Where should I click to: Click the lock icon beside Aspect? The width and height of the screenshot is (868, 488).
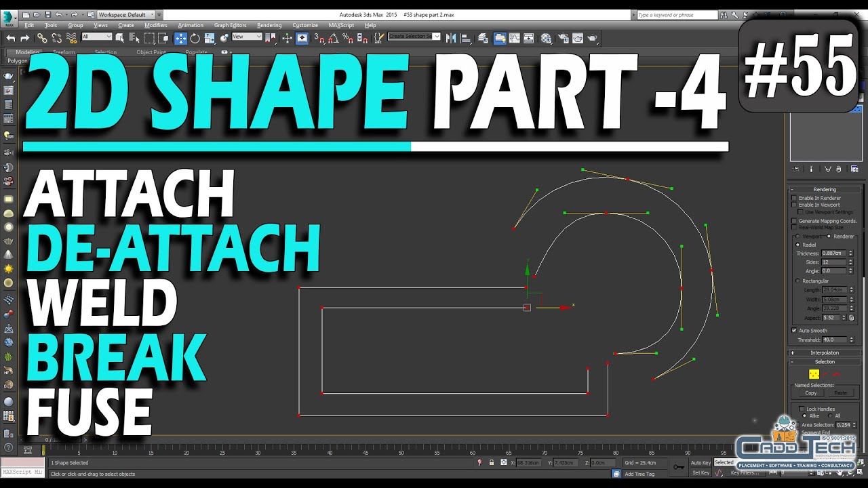[851, 317]
